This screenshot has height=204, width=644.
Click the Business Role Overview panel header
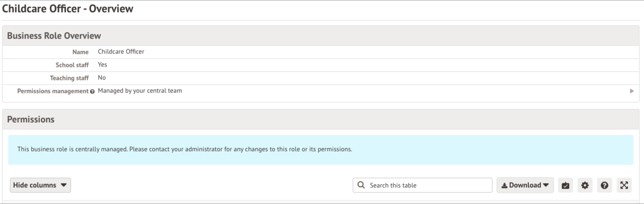[54, 36]
